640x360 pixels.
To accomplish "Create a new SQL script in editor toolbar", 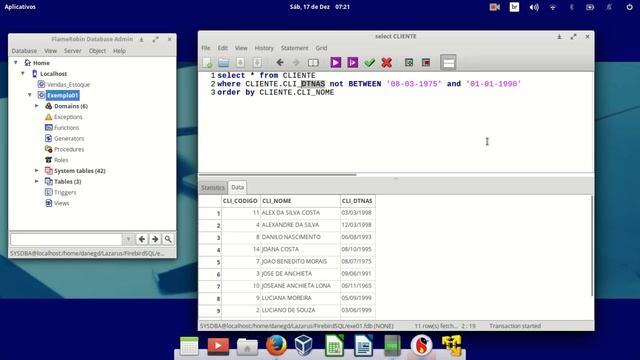I will tap(207, 62).
